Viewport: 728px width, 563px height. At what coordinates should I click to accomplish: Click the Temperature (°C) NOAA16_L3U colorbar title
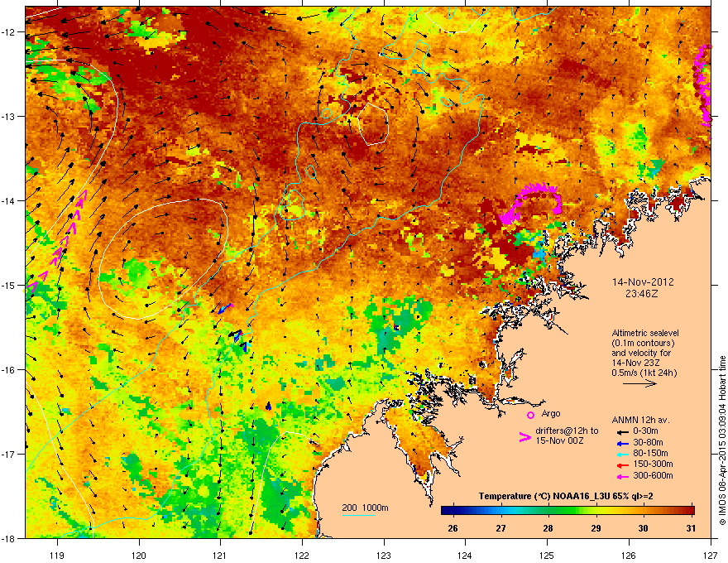[x=566, y=496]
